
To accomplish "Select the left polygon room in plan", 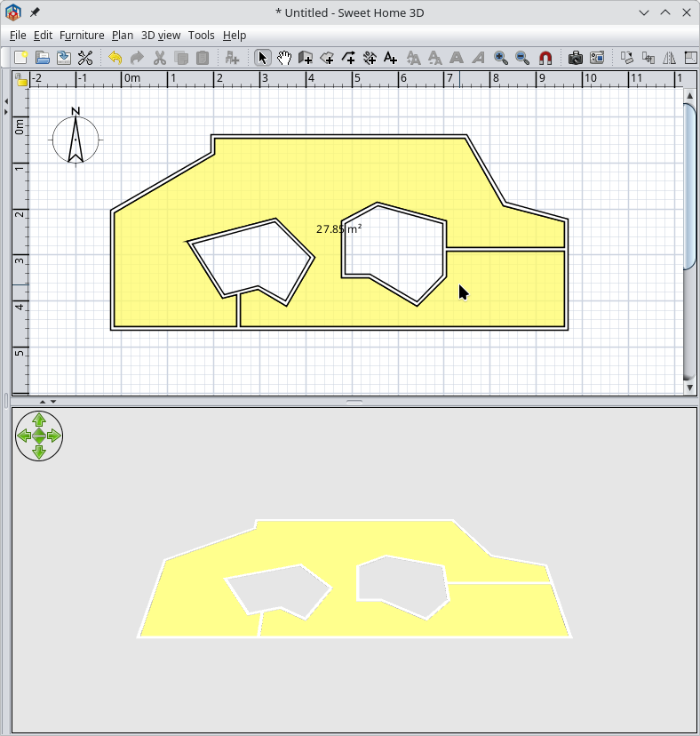I will pyautogui.click(x=251, y=261).
